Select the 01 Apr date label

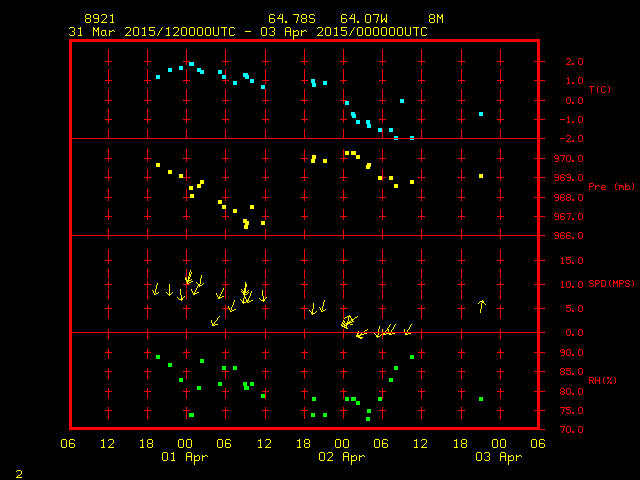point(184,457)
